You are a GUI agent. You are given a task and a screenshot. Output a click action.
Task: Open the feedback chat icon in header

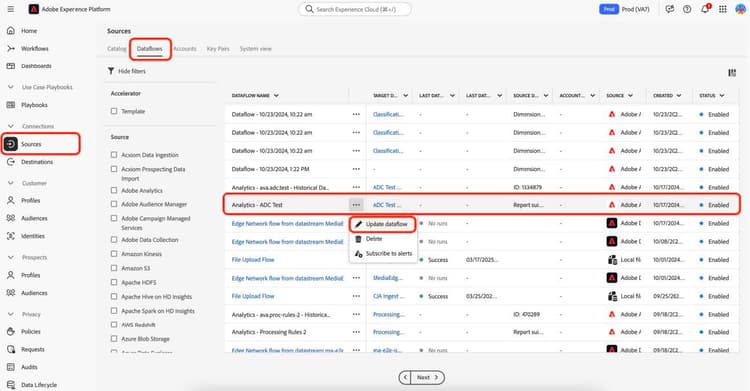click(x=670, y=9)
